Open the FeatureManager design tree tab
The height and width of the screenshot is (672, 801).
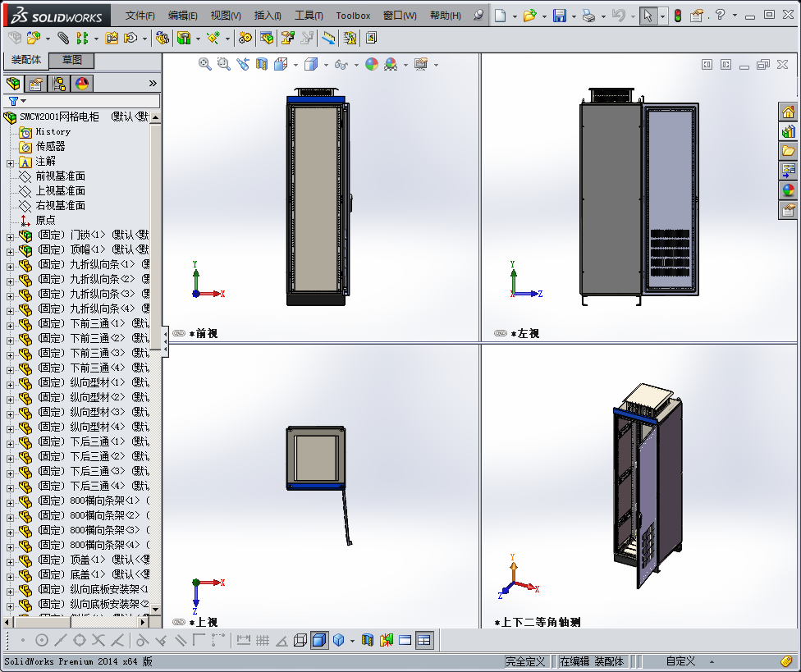(13, 83)
